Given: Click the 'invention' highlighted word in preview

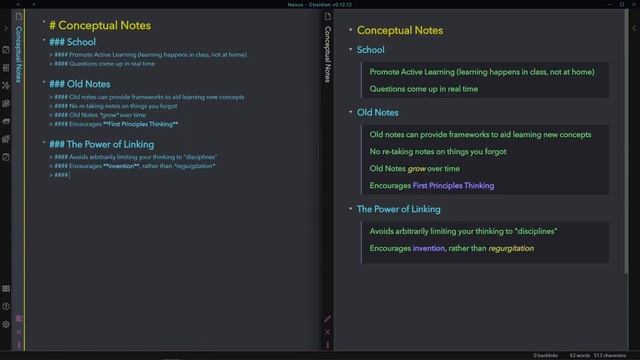Looking at the screenshot, I should 429,248.
